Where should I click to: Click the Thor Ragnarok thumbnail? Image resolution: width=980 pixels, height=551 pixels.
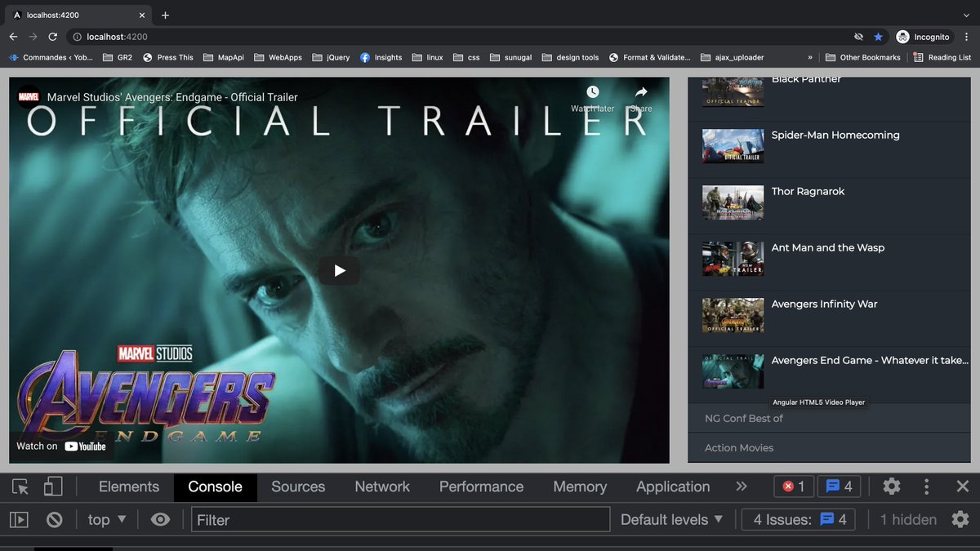(x=733, y=202)
